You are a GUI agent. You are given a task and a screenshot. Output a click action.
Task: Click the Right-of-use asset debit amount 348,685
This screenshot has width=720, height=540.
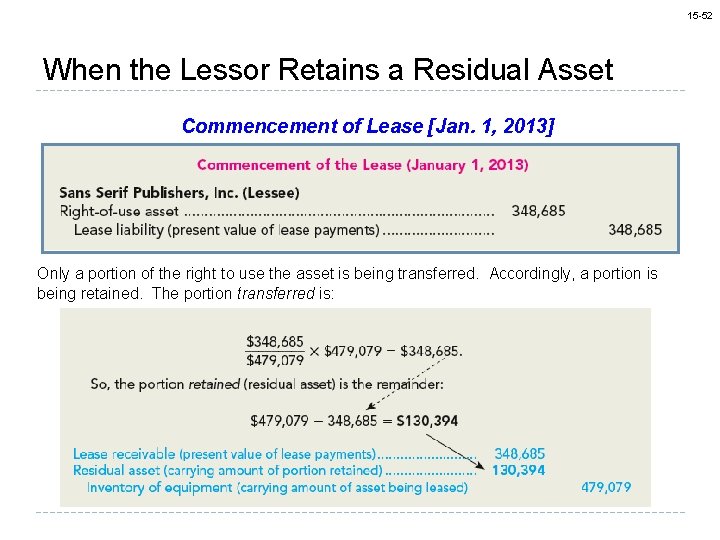(538, 211)
